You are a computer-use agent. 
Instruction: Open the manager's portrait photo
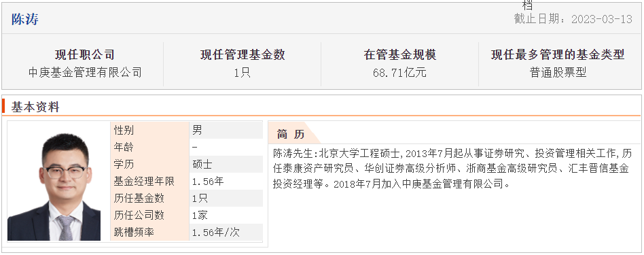[x=54, y=186]
